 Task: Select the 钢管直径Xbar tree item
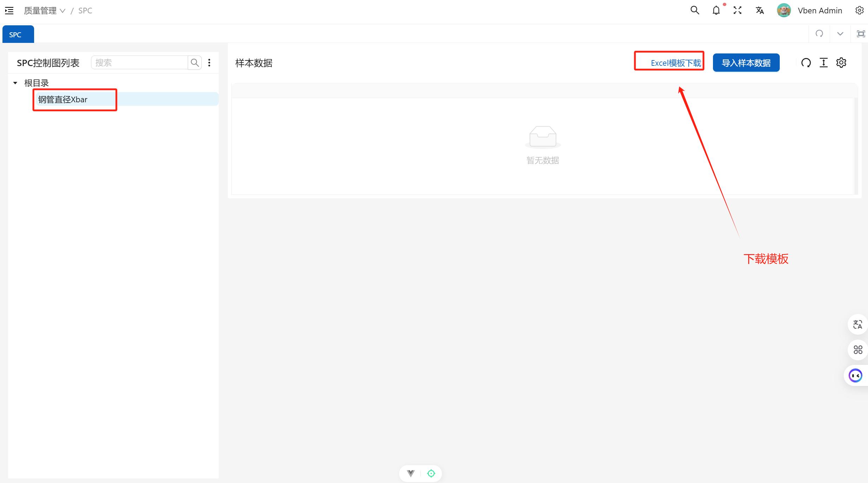tap(63, 99)
